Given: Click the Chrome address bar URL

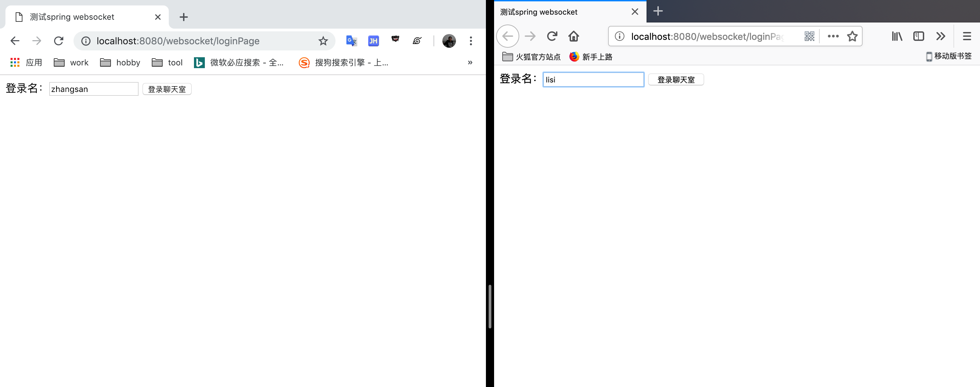Looking at the screenshot, I should tap(178, 41).
